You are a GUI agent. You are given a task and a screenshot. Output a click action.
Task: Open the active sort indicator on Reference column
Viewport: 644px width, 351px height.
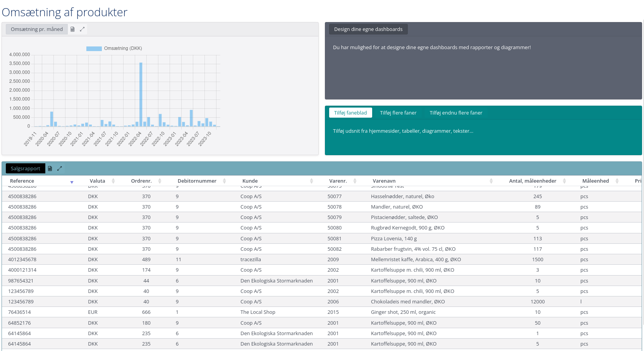72,182
